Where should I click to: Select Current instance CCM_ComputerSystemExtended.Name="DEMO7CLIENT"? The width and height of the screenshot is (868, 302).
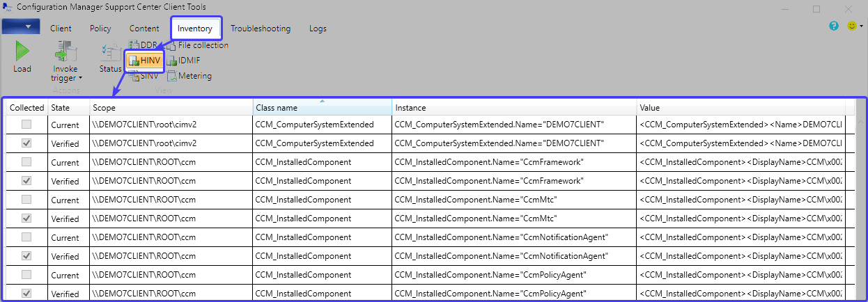(x=514, y=125)
